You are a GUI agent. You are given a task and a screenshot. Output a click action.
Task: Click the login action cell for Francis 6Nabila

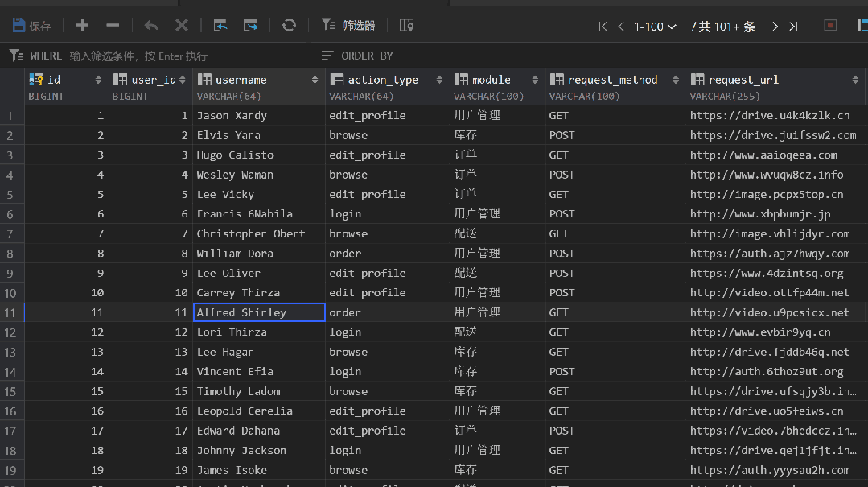coord(388,214)
